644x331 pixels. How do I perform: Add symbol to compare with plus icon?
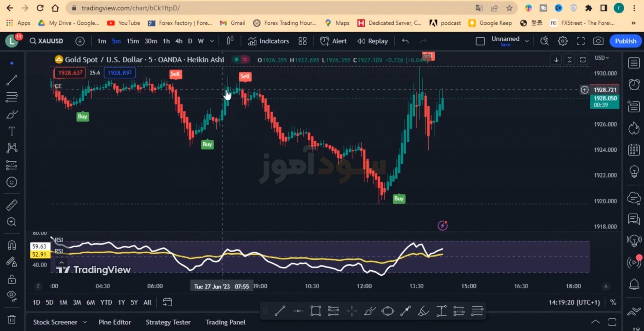click(x=80, y=41)
